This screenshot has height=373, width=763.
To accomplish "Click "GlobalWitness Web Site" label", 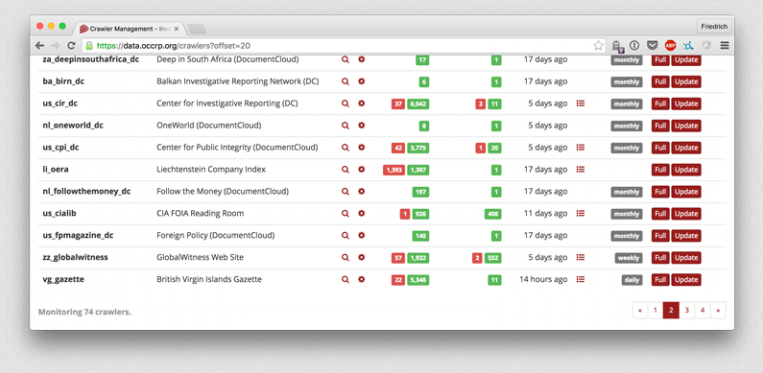I will click(x=200, y=257).
